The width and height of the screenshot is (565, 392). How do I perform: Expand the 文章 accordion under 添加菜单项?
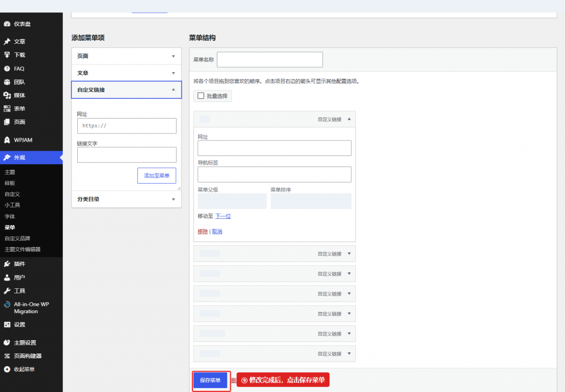tap(126, 73)
